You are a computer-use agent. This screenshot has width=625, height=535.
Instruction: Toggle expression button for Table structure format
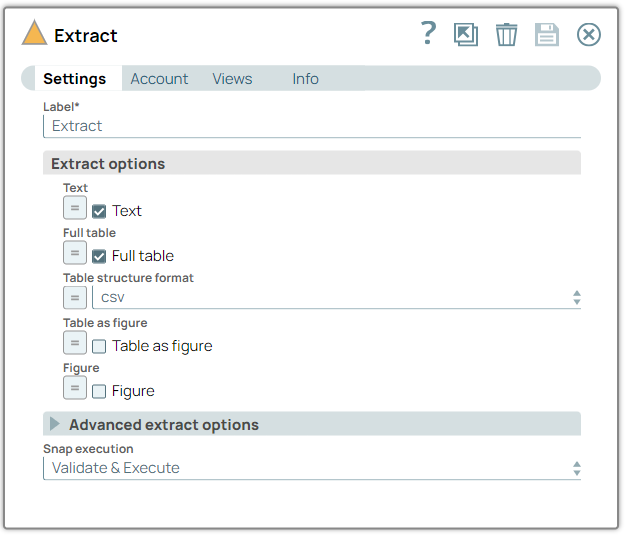[x=75, y=298]
